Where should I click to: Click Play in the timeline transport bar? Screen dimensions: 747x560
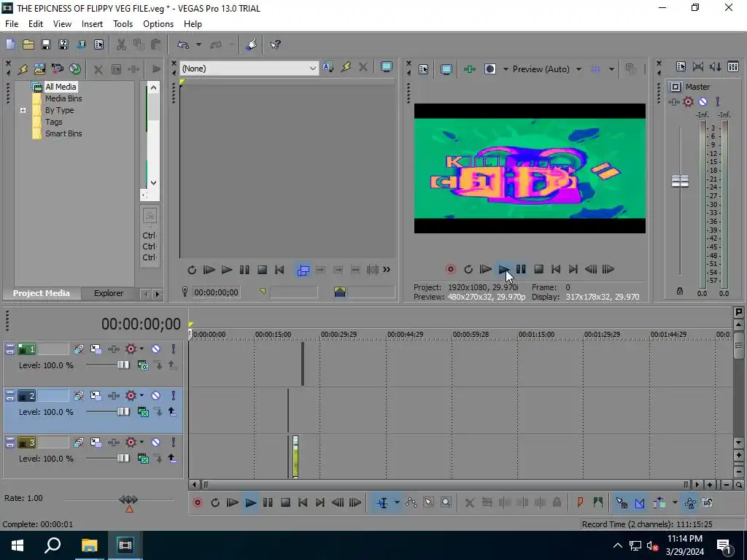coord(250,503)
